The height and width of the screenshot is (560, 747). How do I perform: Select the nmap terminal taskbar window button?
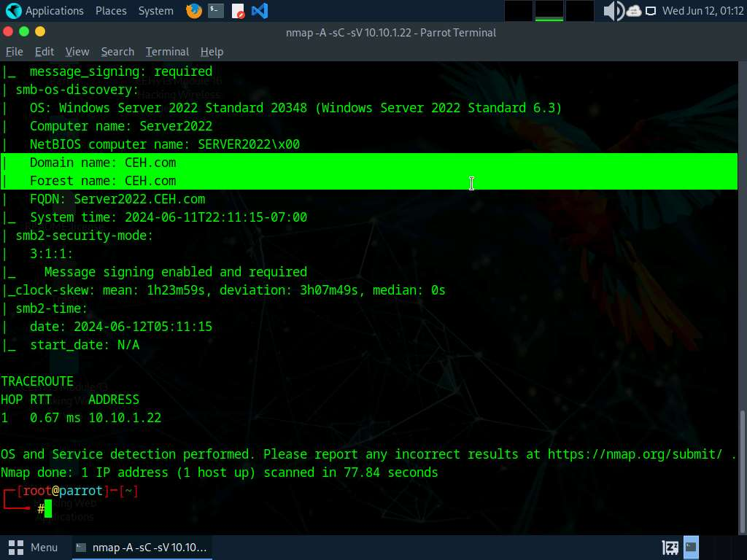pyautogui.click(x=142, y=547)
